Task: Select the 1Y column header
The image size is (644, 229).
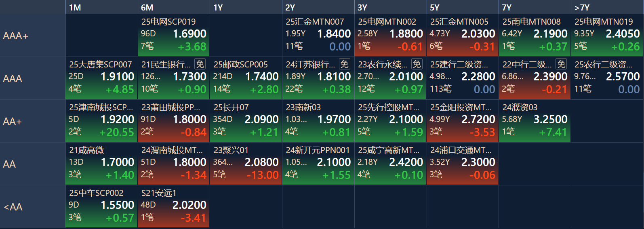Action: coord(246,7)
